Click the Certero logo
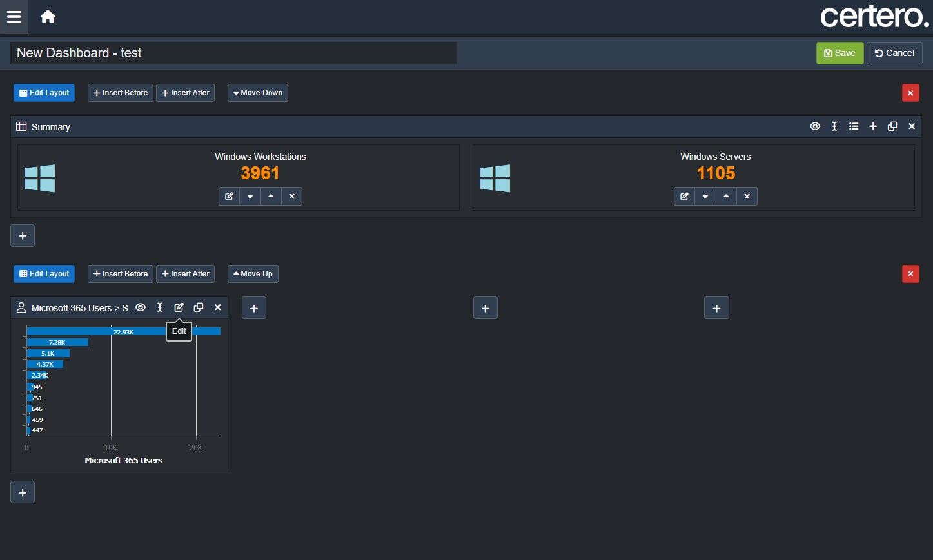The height and width of the screenshot is (560, 933). (874, 17)
